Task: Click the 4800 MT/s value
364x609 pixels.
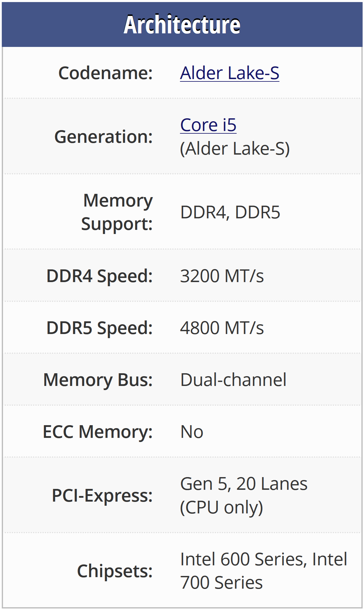Action: (x=222, y=328)
